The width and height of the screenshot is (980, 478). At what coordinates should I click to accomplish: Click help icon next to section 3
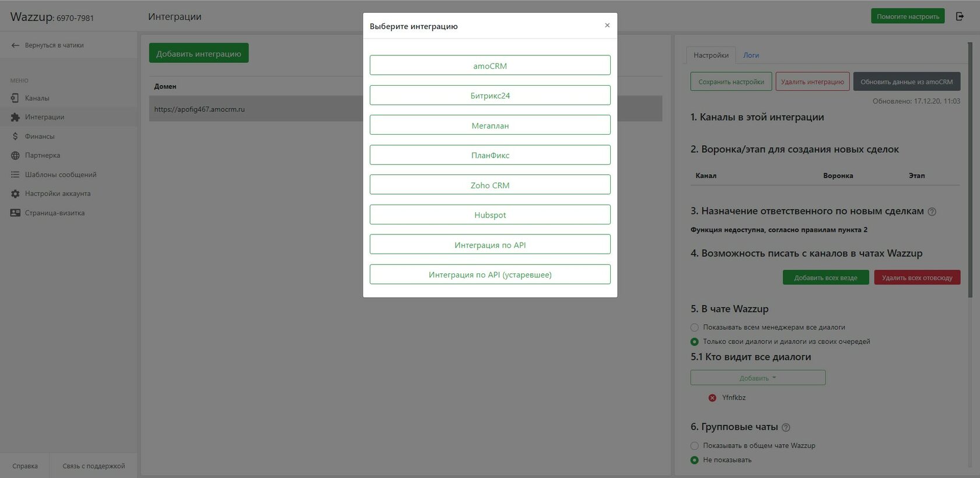[932, 212]
